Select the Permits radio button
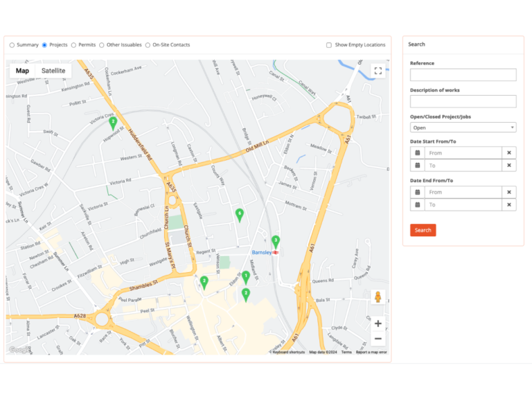532x399 pixels. (x=73, y=45)
